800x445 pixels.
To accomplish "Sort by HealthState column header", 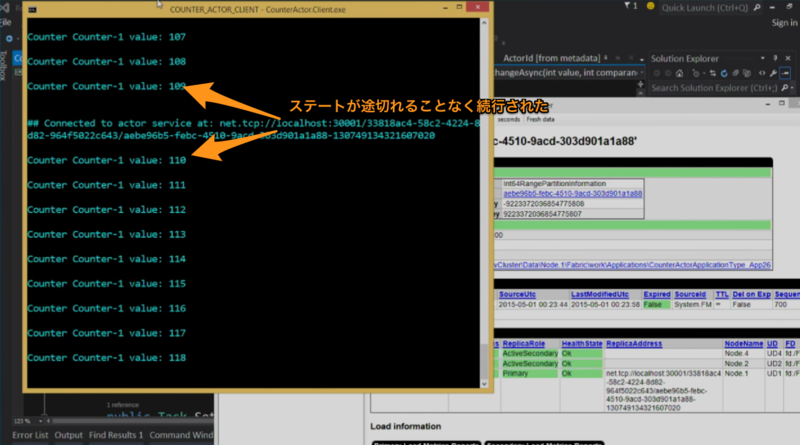I will [x=582, y=344].
